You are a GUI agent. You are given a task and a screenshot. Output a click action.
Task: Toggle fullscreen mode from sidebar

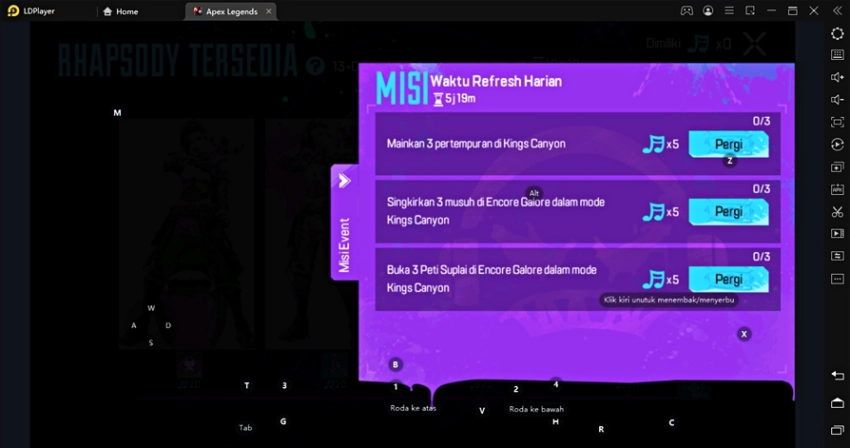click(837, 122)
